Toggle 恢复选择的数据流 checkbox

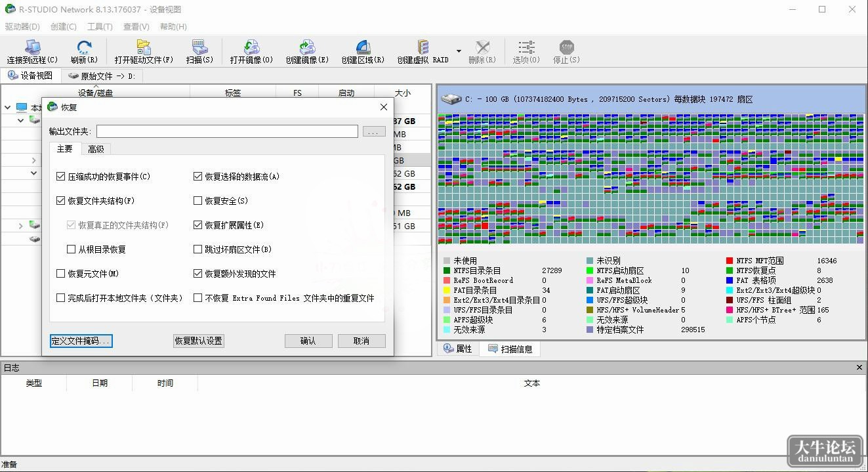(198, 177)
